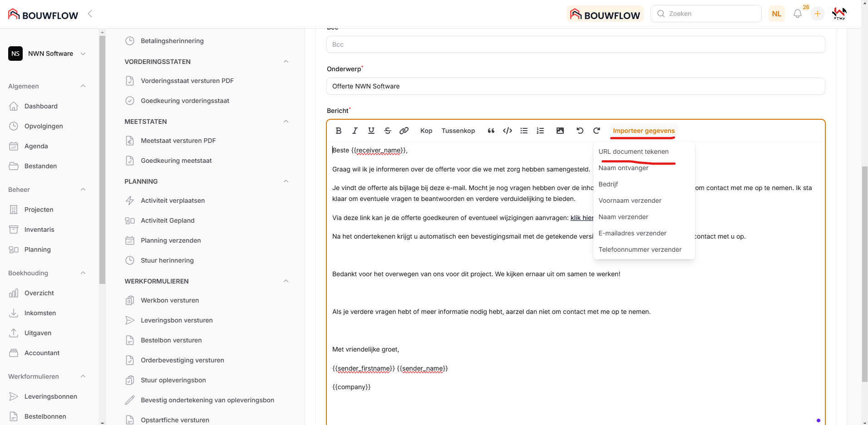This screenshot has height=425, width=868.
Task: Insert a hyperlink using the link icon
Action: pos(404,131)
